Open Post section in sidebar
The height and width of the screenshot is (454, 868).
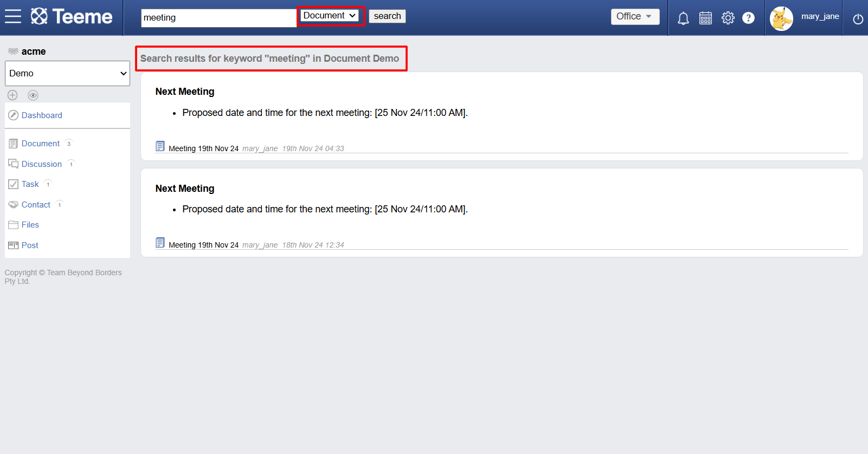click(x=30, y=245)
